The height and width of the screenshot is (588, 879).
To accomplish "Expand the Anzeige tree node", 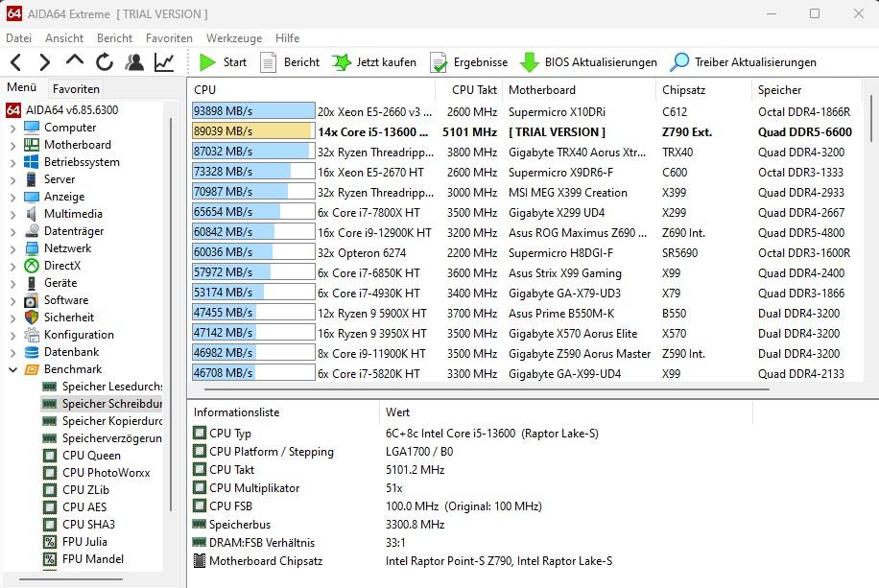I will [12, 198].
